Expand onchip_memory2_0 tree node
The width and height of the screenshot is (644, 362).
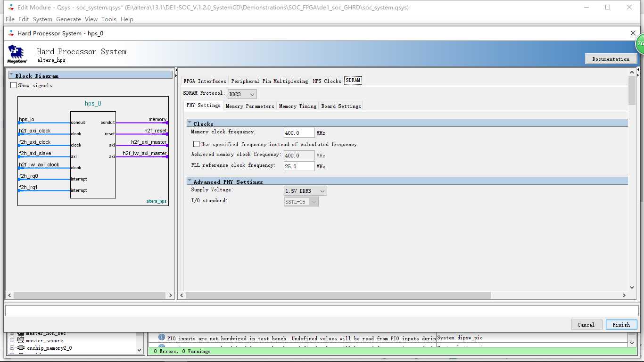tap(13, 348)
